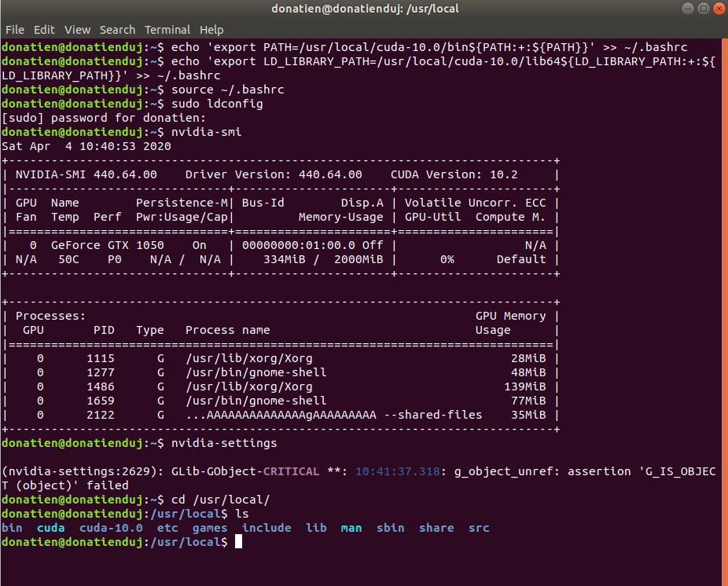Viewport: 728px width, 586px height.
Task: Open the Search menu
Action: tap(117, 30)
